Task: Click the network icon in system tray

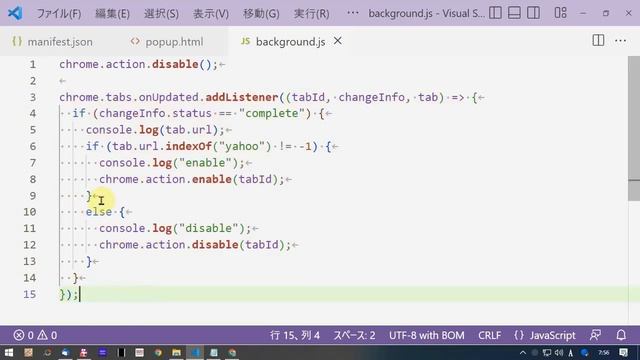Action: point(547,353)
